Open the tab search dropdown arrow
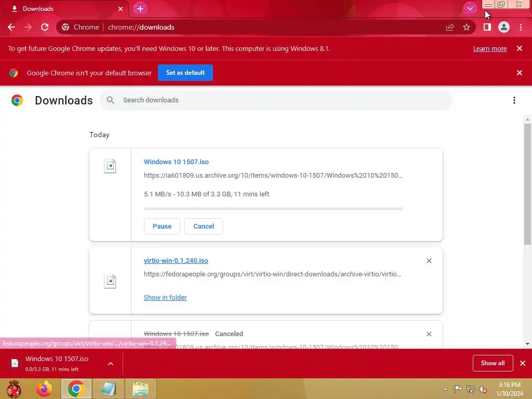The height and width of the screenshot is (399, 532). coord(470,9)
